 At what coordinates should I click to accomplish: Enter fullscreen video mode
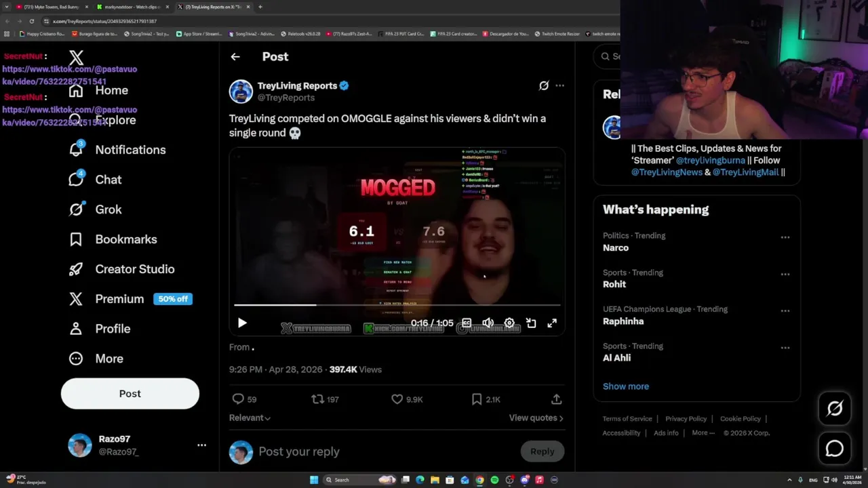[x=552, y=323]
